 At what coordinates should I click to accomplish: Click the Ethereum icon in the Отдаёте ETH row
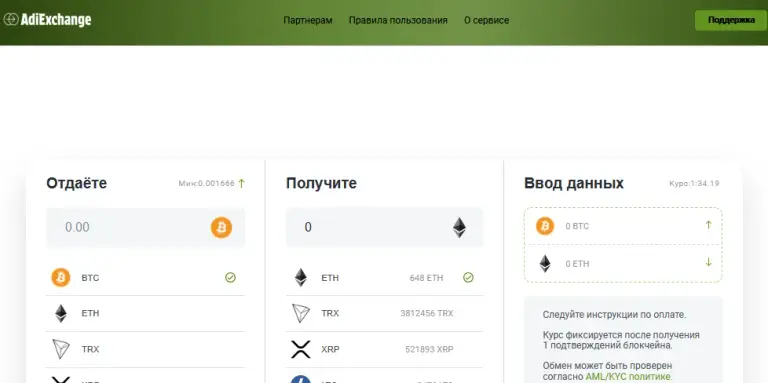tap(61, 313)
